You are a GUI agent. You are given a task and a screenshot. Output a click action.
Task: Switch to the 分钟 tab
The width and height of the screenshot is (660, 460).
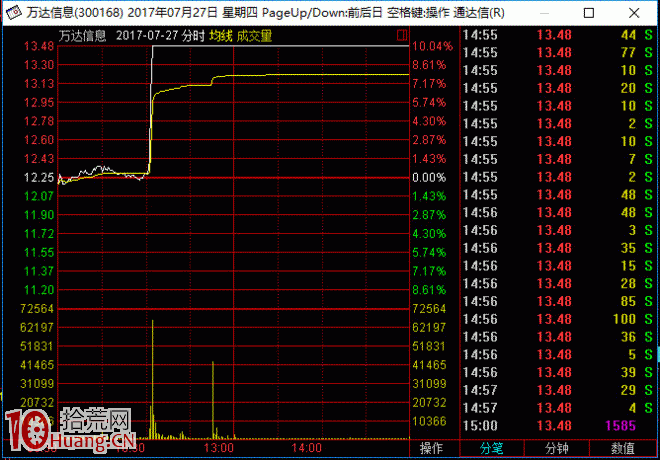[556, 448]
